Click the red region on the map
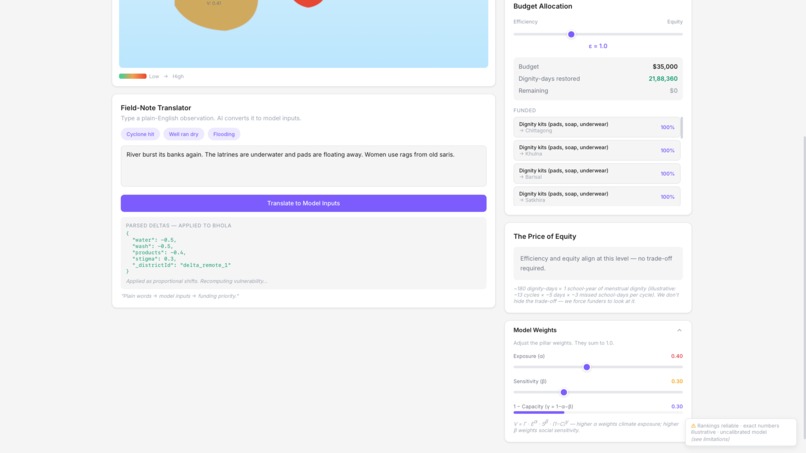The width and height of the screenshot is (806, 453). pyautogui.click(x=308, y=3)
